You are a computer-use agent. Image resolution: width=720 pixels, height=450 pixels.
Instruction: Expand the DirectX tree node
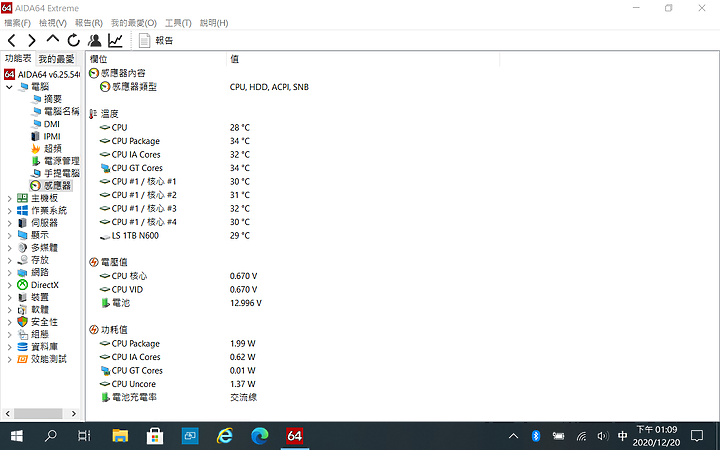point(9,285)
